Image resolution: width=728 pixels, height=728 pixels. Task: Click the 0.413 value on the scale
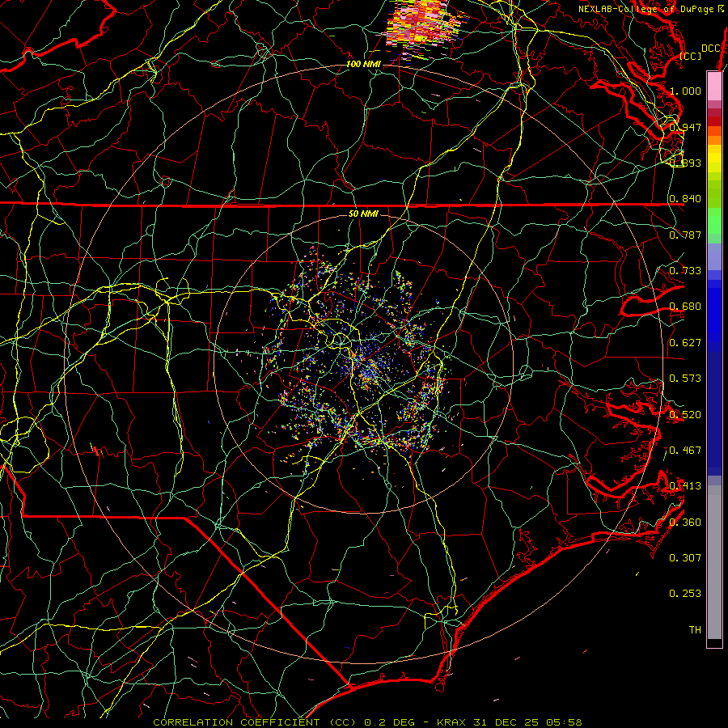(x=685, y=486)
